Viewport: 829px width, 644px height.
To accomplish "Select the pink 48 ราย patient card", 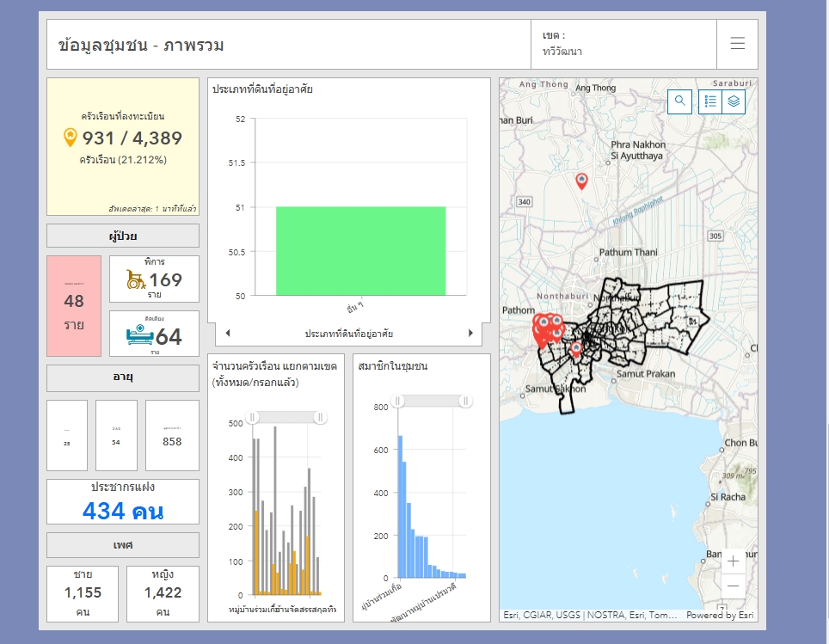I will point(74,306).
